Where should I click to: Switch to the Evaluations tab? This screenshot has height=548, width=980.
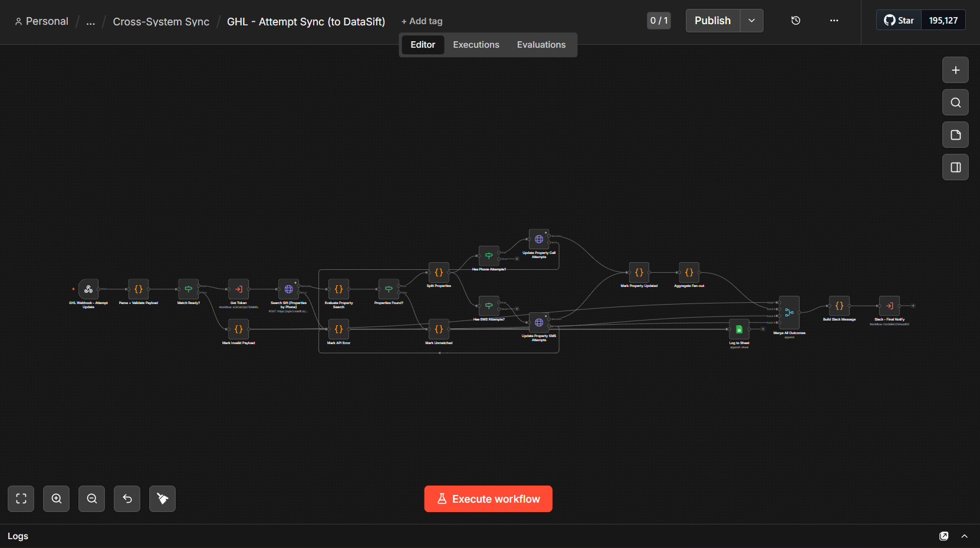tap(541, 45)
